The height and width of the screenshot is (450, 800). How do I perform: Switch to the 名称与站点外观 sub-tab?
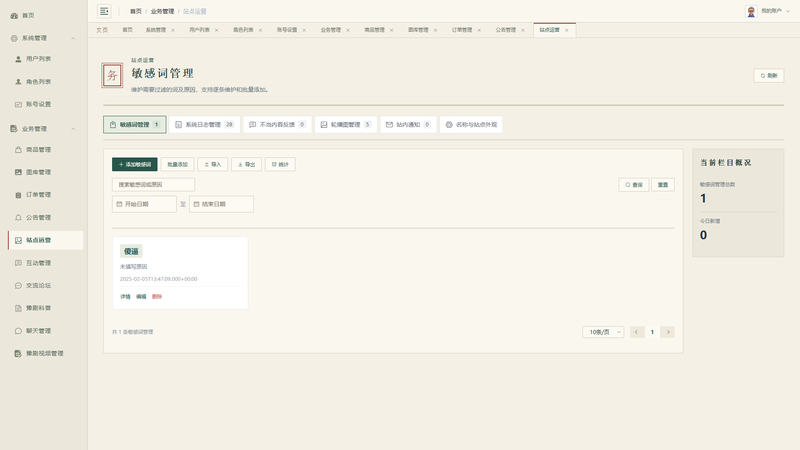tap(471, 124)
